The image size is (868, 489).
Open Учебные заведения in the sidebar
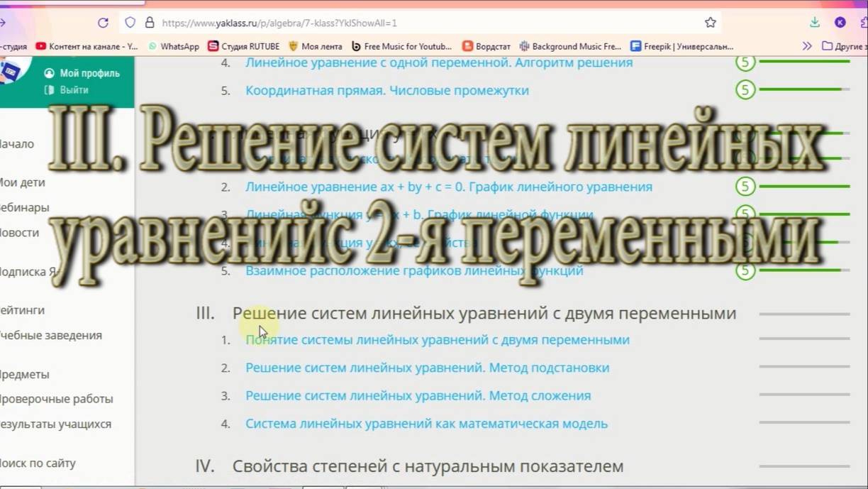click(50, 335)
